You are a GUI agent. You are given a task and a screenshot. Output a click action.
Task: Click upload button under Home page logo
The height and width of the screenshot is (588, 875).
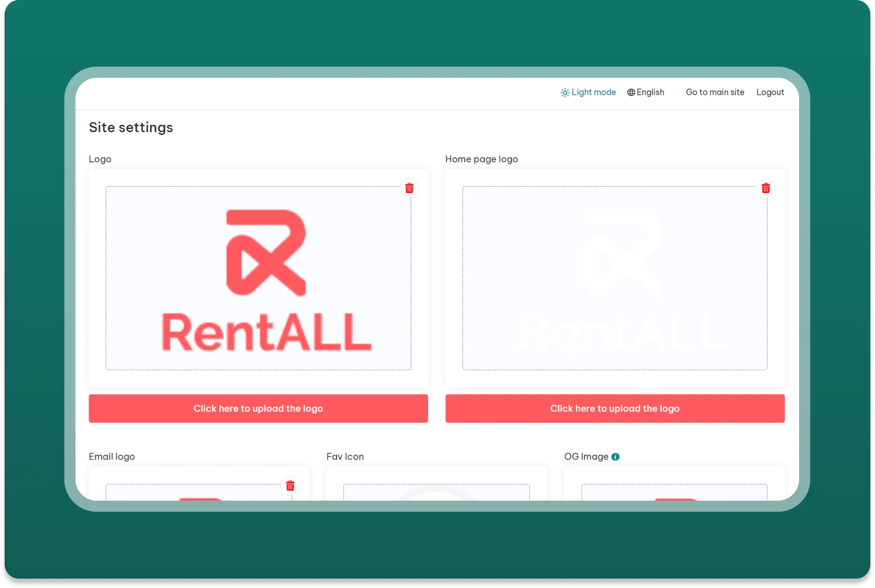615,408
